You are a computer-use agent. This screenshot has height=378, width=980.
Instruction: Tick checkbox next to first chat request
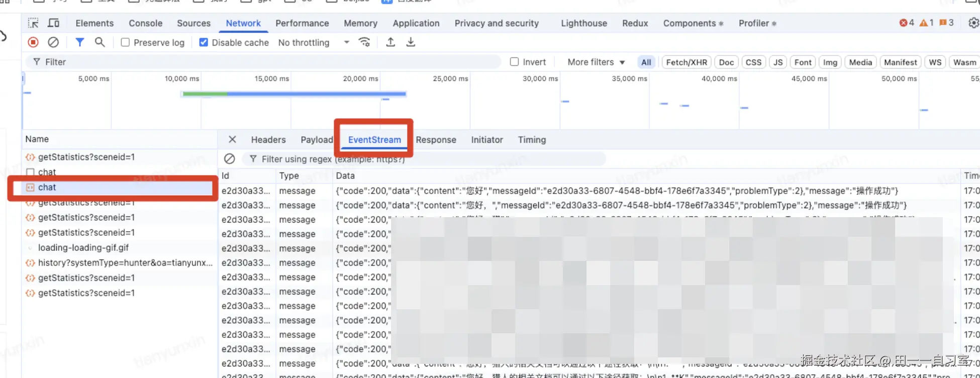[x=30, y=172]
